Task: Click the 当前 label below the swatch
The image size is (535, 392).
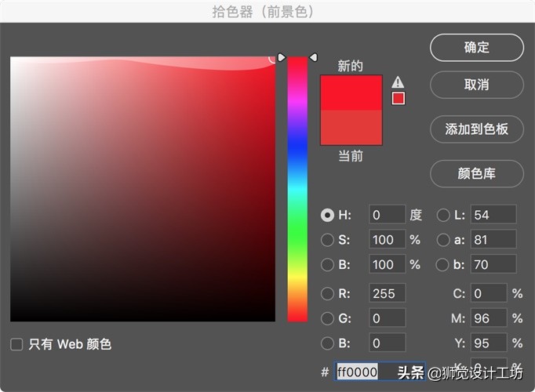Action: click(x=351, y=156)
